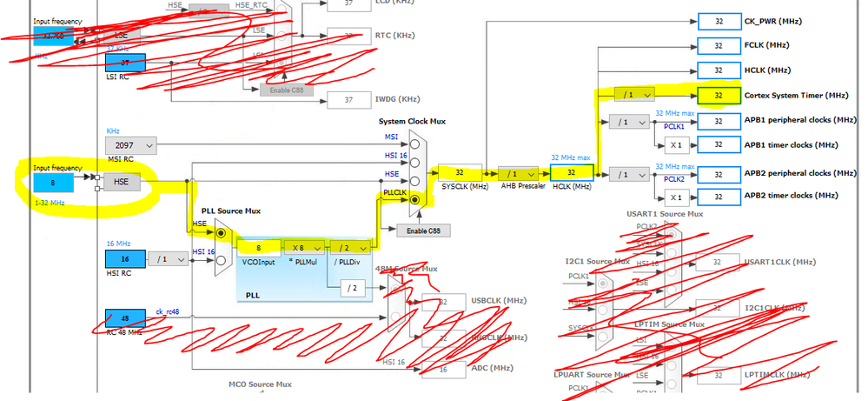Click HCLK (MHz) output box below FCLK
Image resolution: width=868 pixels, height=401 pixels.
[x=719, y=70]
